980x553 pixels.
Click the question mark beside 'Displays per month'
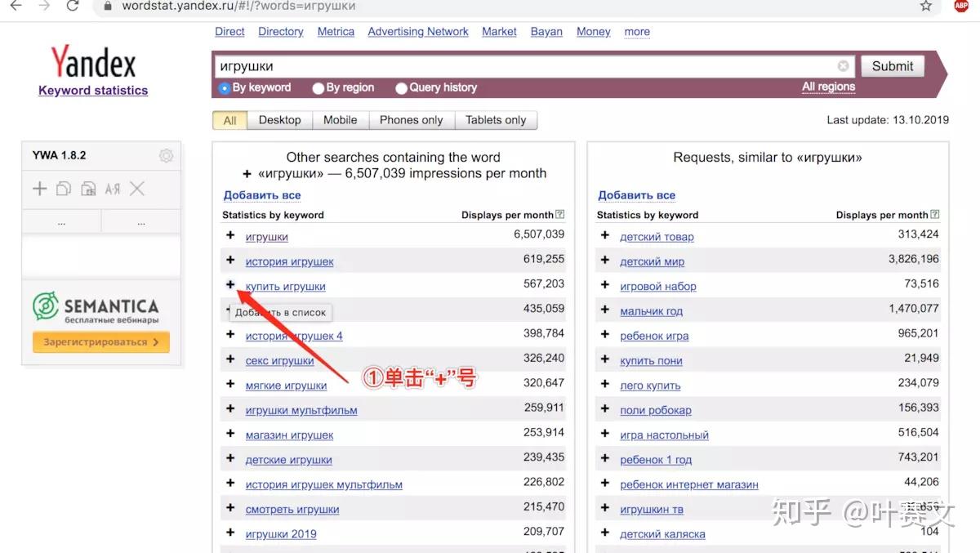[x=560, y=213]
